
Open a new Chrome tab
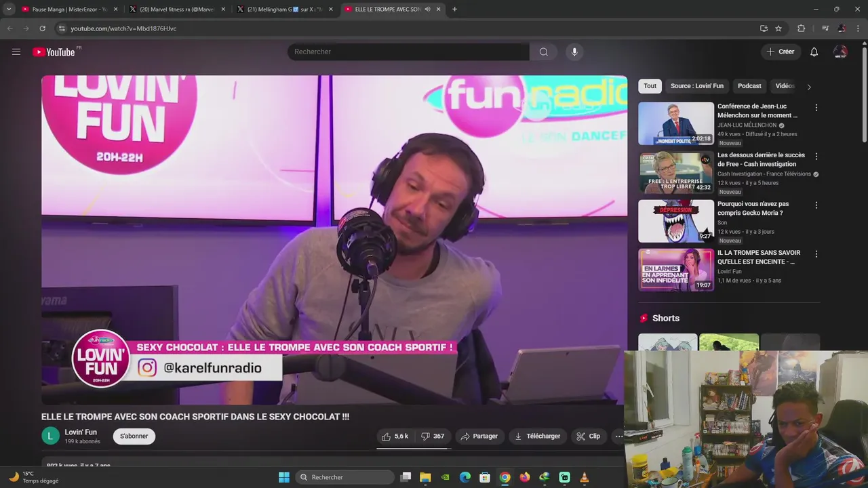pyautogui.click(x=454, y=9)
